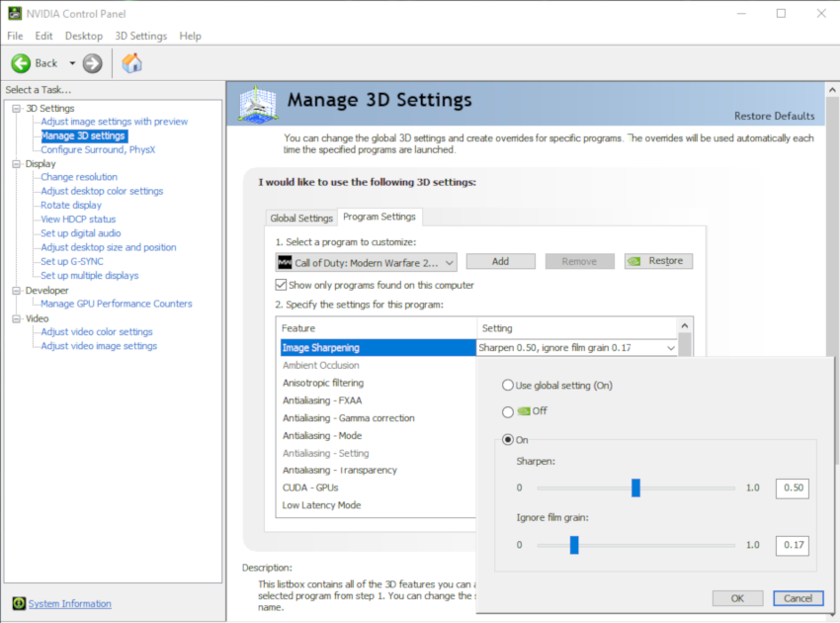Open the 3D Settings menu
This screenshot has width=840, height=623.
tap(140, 36)
